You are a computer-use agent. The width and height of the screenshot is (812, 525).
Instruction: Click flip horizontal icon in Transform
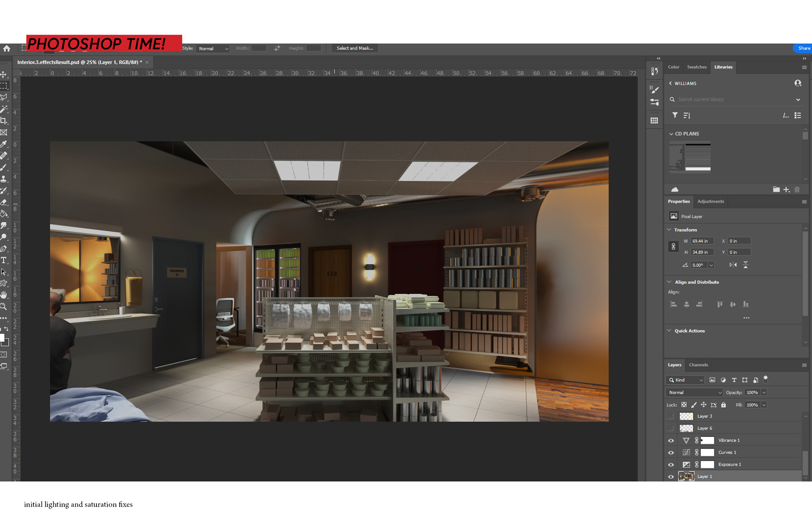click(x=733, y=265)
